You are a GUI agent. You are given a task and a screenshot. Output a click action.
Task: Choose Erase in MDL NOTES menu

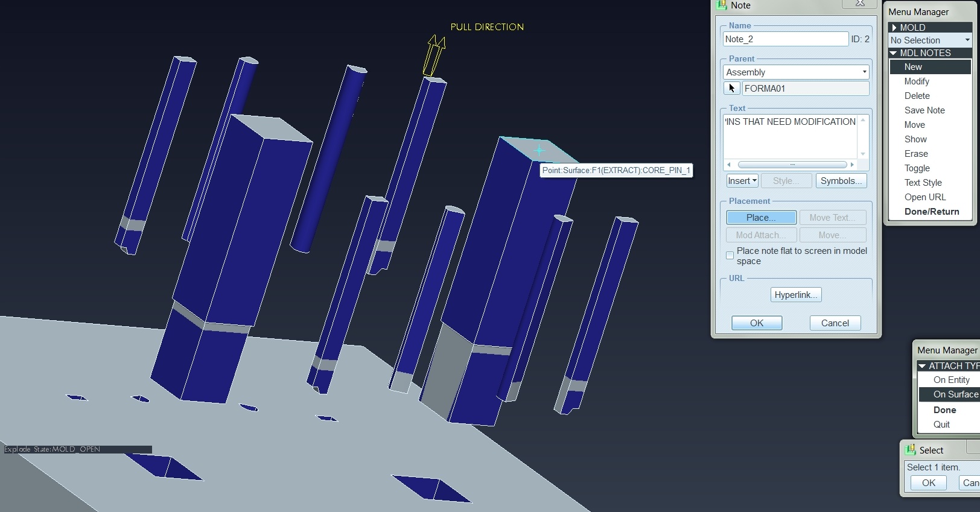pos(916,154)
